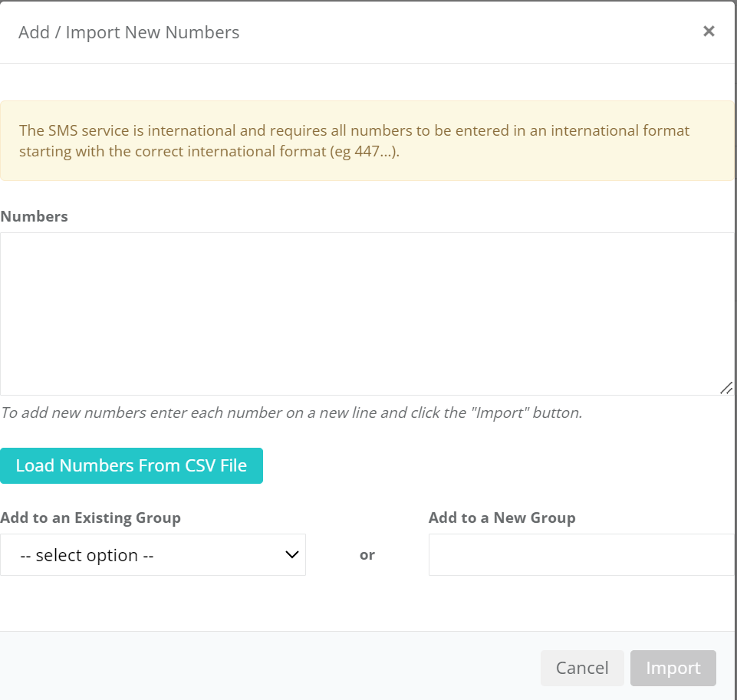Cancel the number import
The height and width of the screenshot is (700, 737).
(x=582, y=668)
